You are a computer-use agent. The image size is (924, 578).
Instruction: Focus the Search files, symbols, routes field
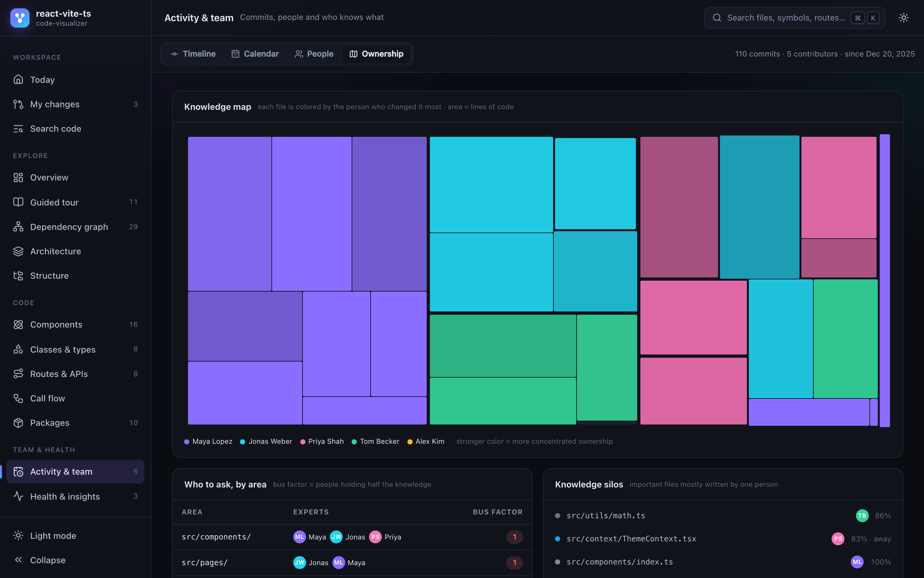(x=795, y=18)
